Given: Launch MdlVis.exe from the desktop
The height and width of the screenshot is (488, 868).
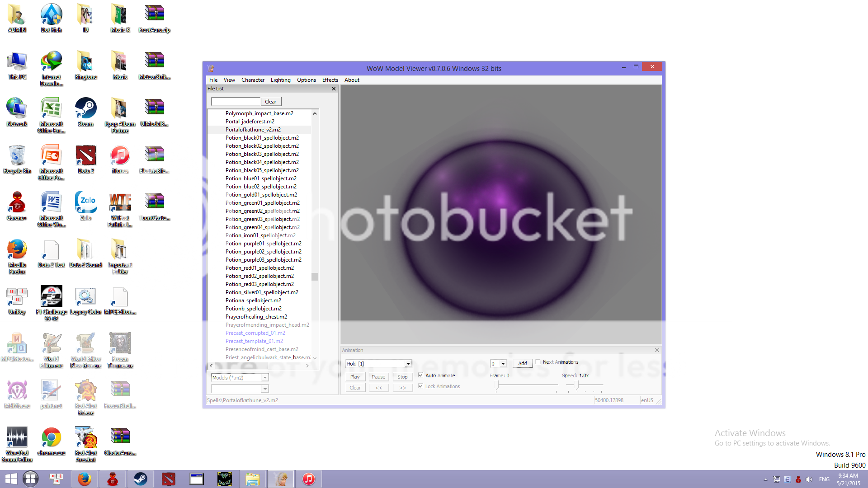Looking at the screenshot, I should click(x=17, y=394).
